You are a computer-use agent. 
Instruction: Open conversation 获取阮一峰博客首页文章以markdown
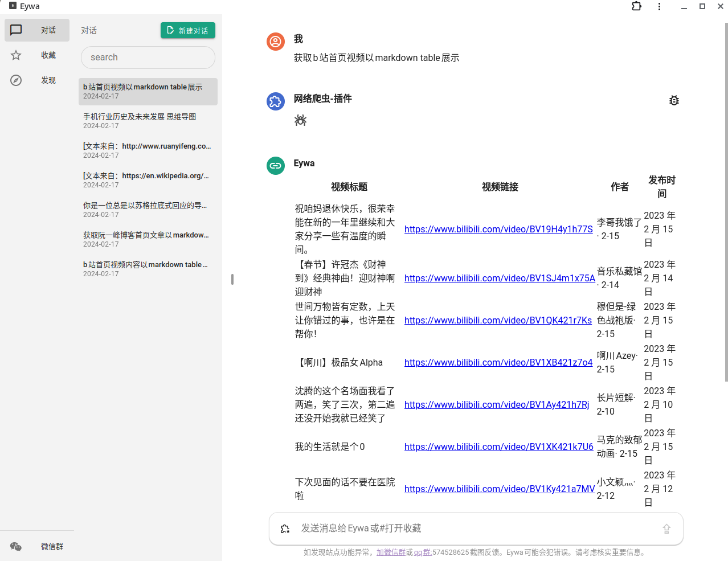click(x=148, y=239)
